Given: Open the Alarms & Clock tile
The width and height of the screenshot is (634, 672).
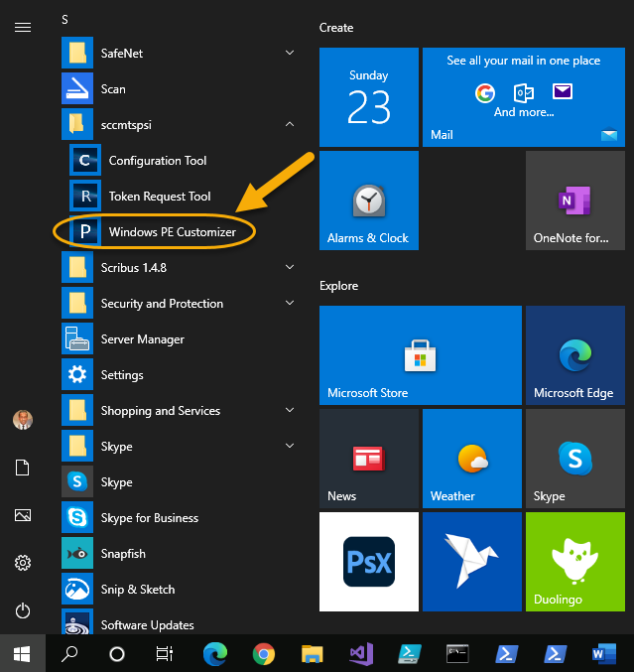Looking at the screenshot, I should [369, 201].
